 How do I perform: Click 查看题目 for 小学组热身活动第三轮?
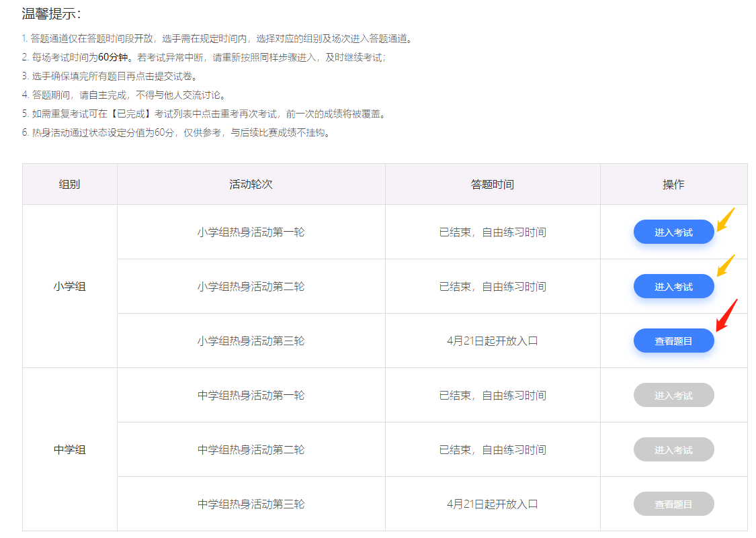(x=673, y=340)
